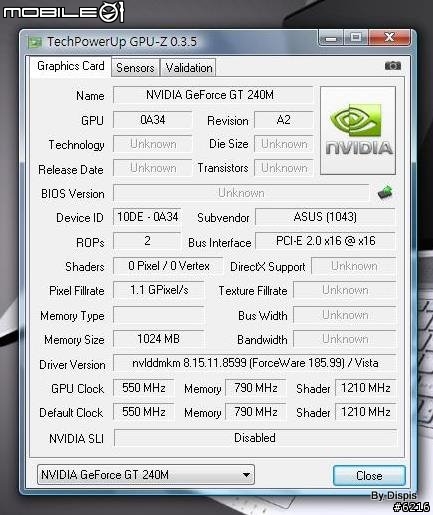Click the Revision field showing A2
This screenshot has height=515, width=433.
pos(284,120)
